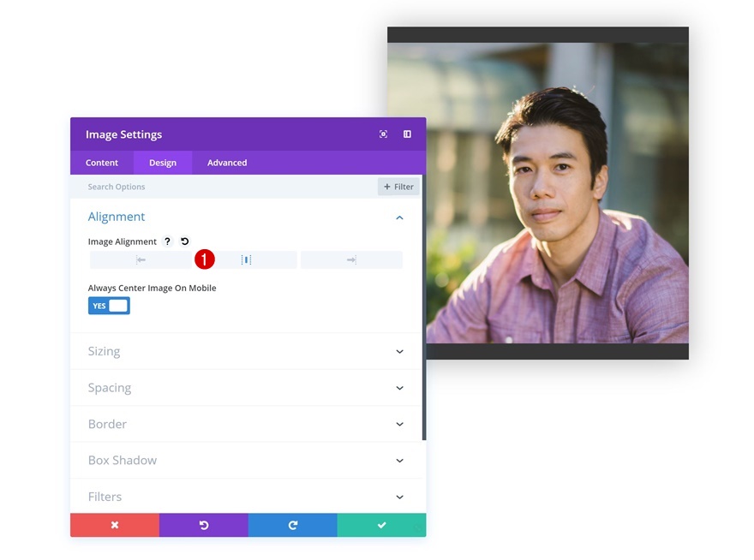
Task: Align image to the left
Action: (x=141, y=260)
